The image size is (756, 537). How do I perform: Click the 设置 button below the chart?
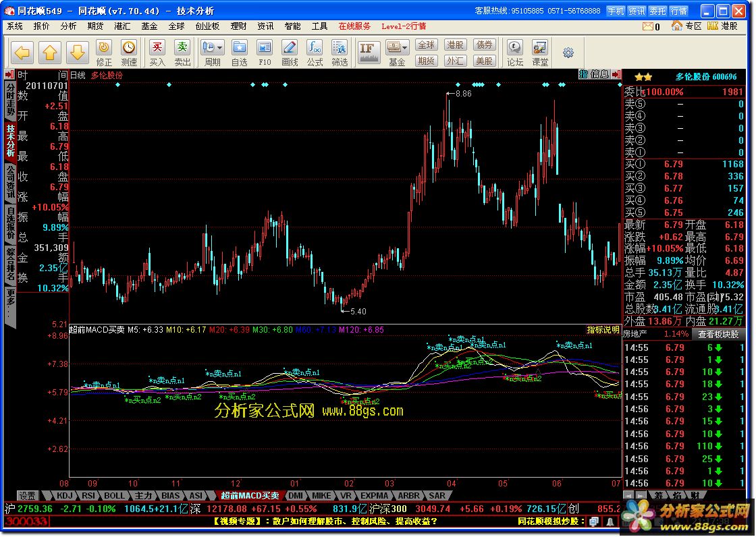click(x=28, y=496)
